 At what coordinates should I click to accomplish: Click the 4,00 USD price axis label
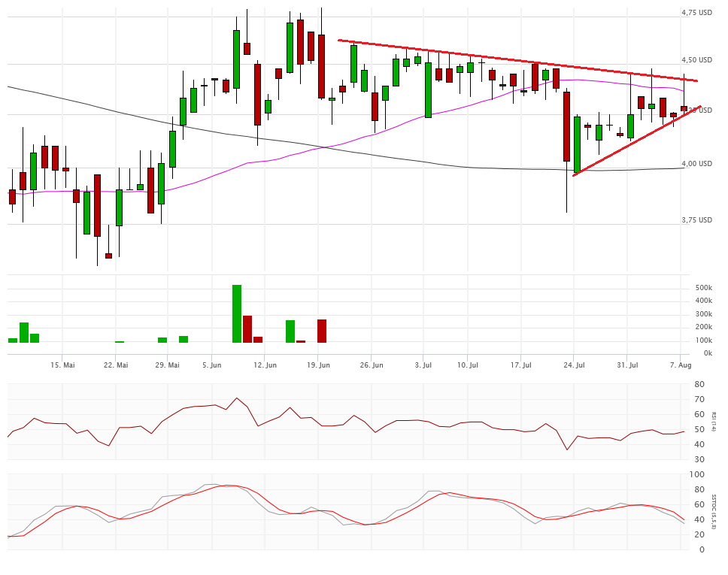pos(696,164)
